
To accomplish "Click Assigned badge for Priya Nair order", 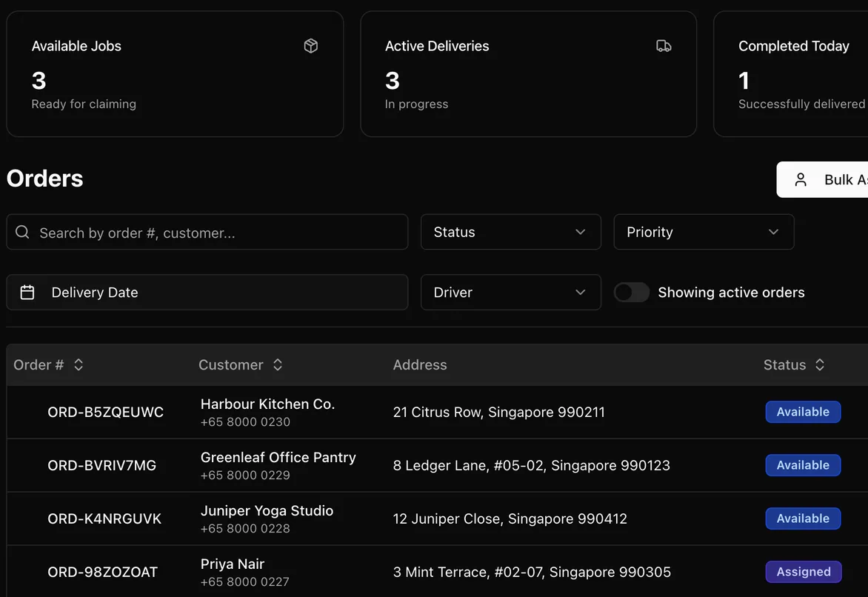I will [804, 572].
